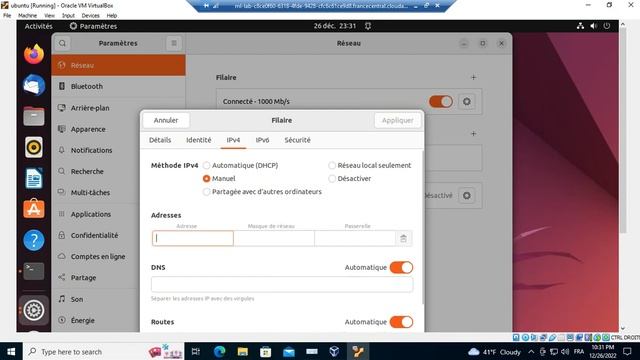
Task: Open Task View in the Windows taskbar
Action: [196, 351]
